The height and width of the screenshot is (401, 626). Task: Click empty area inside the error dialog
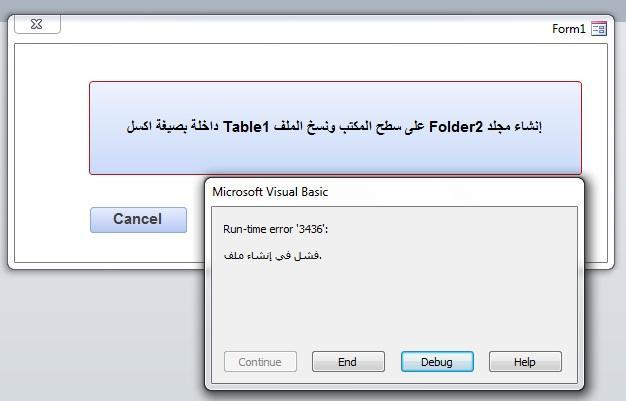[394, 306]
